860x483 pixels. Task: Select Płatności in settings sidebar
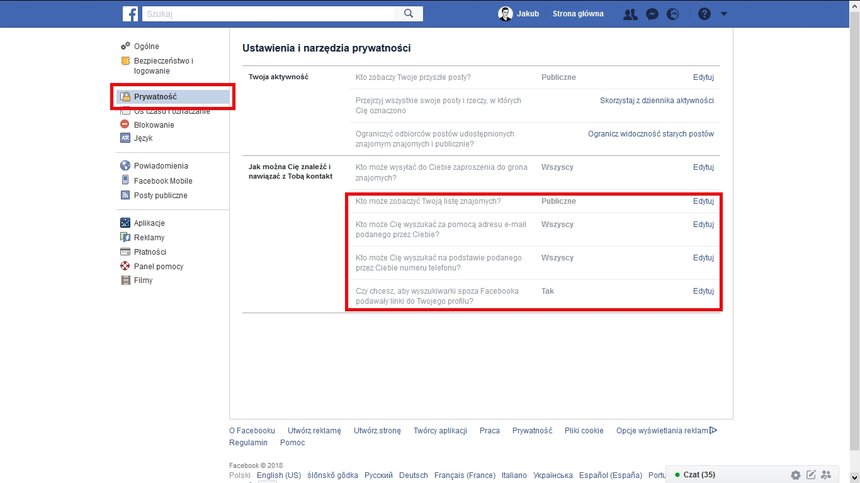click(150, 252)
